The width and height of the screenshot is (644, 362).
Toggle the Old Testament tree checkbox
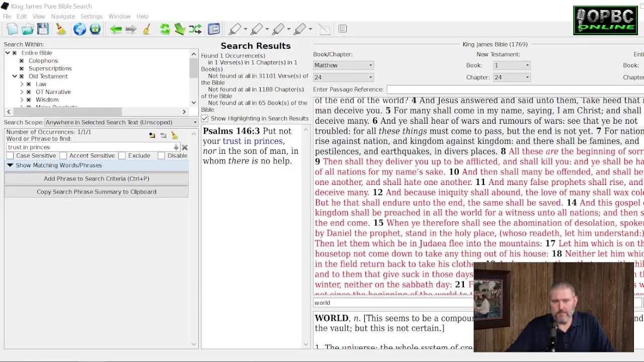(x=22, y=76)
